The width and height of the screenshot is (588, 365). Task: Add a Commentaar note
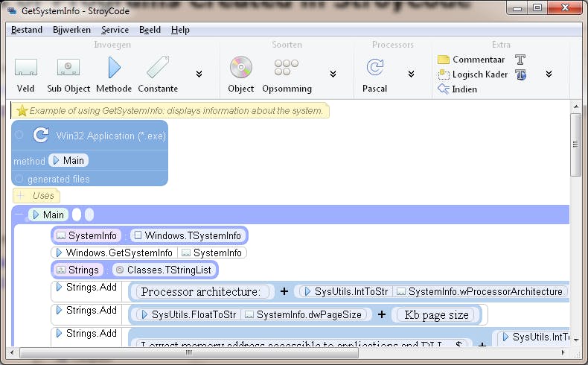coord(471,60)
